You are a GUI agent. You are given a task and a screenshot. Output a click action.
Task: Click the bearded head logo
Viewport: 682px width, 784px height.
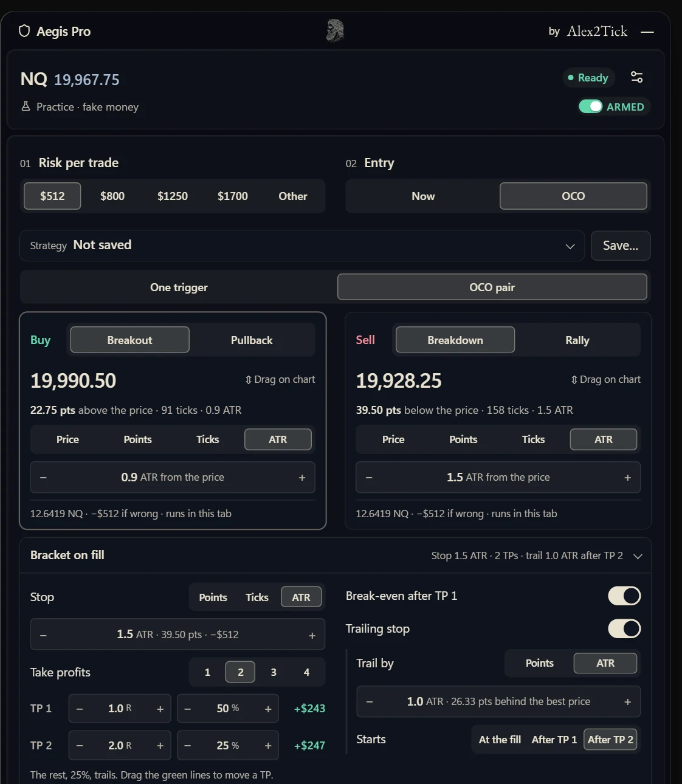[x=335, y=30]
